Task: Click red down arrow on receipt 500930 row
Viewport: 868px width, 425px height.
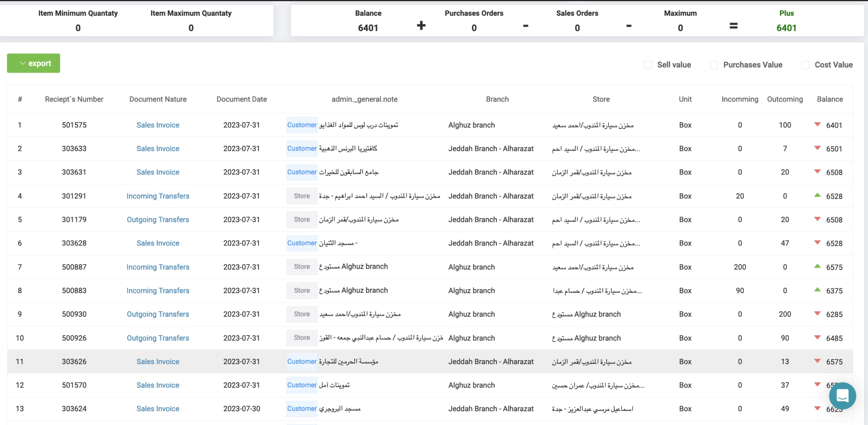Action: coord(817,313)
